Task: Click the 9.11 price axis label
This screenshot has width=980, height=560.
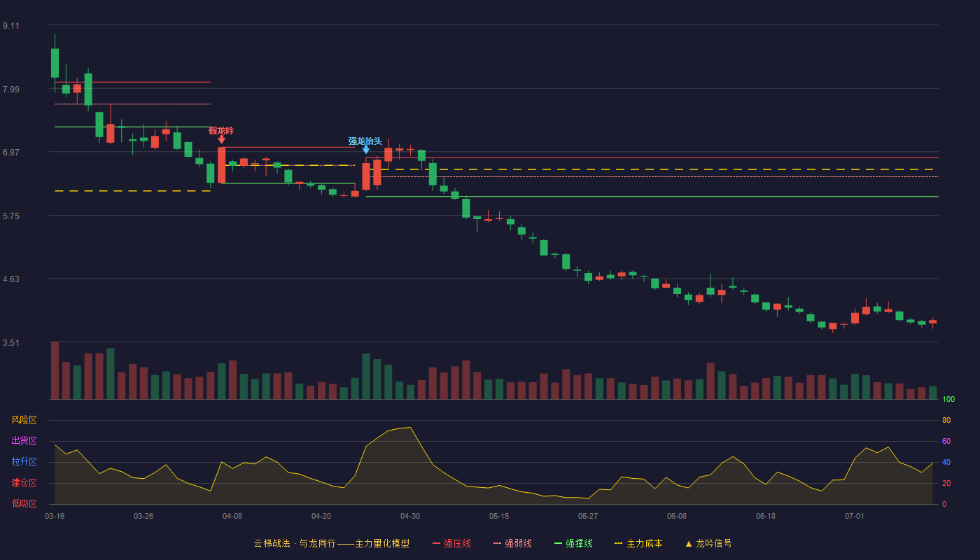Action: (x=11, y=26)
